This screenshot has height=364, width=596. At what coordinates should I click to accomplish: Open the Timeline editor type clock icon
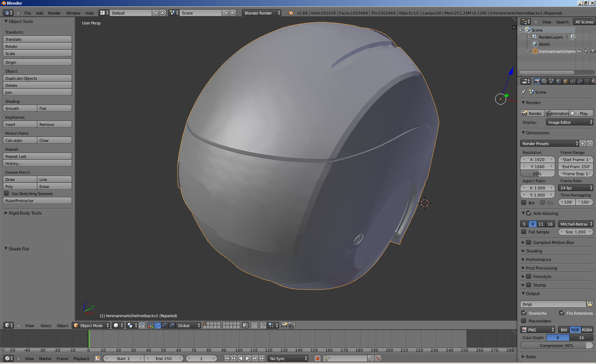coord(9,358)
